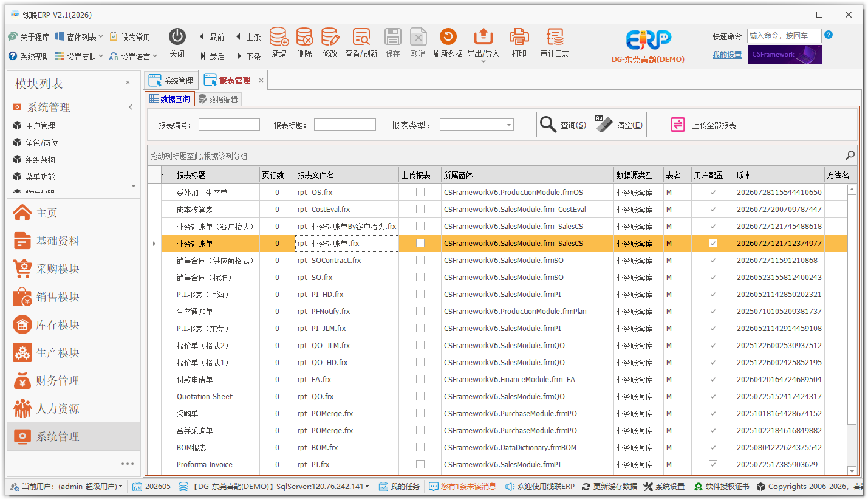Tick 上传报表 checkbox for 业务对账单 row
Image resolution: width=868 pixels, height=500 pixels.
point(420,244)
